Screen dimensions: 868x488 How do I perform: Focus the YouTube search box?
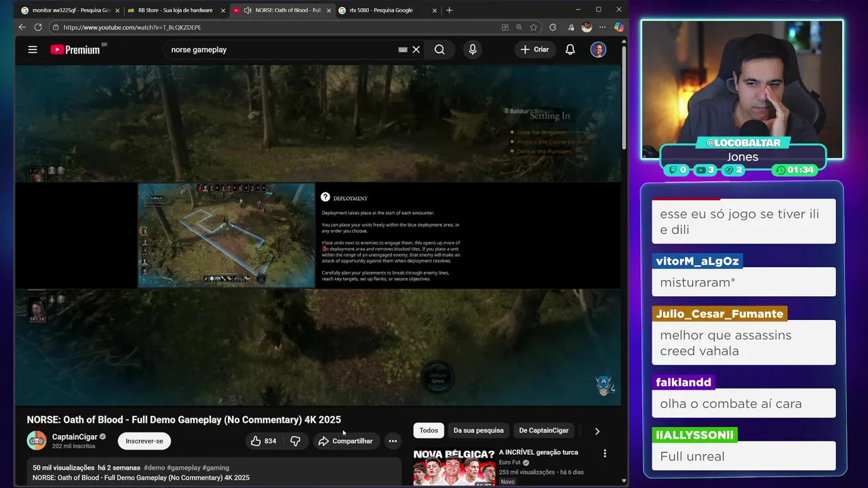[281, 49]
